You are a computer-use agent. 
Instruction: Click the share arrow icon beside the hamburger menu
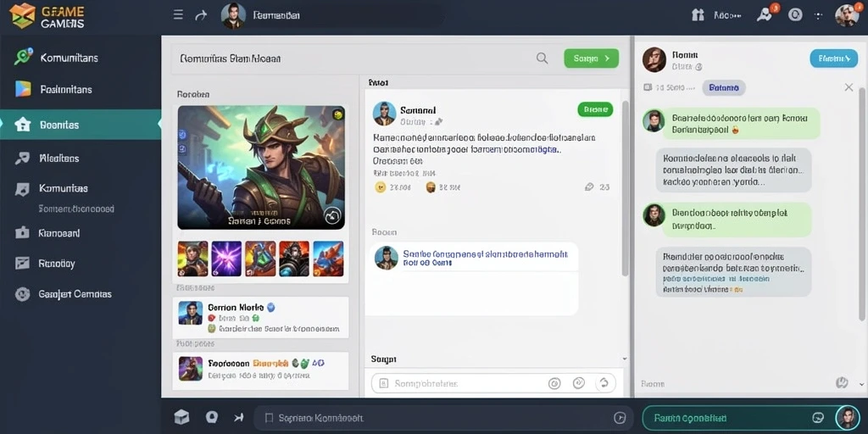pyautogui.click(x=201, y=15)
